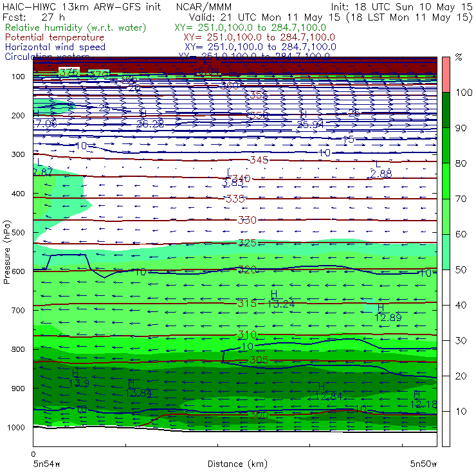Click the "20" label on the colorbar

pyautogui.click(x=461, y=376)
